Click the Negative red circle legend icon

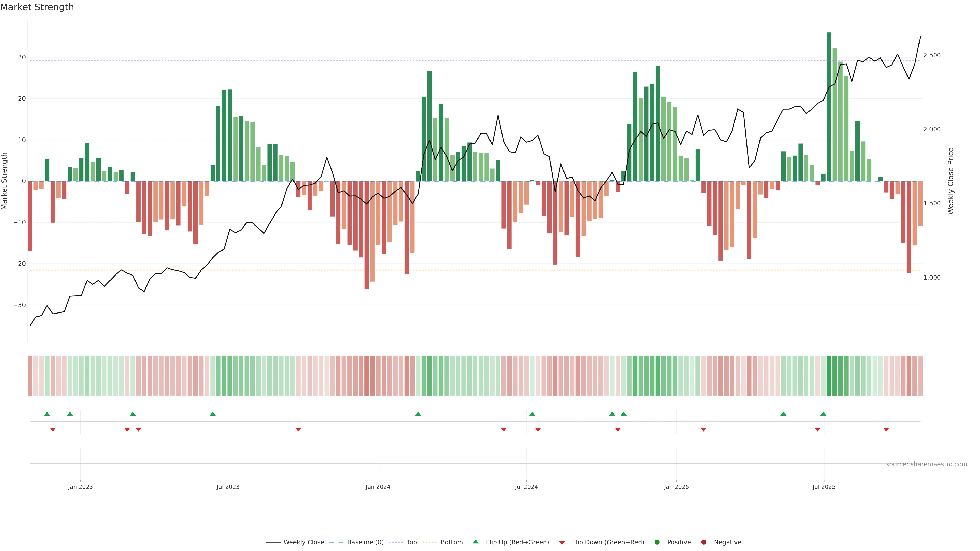tap(703, 542)
